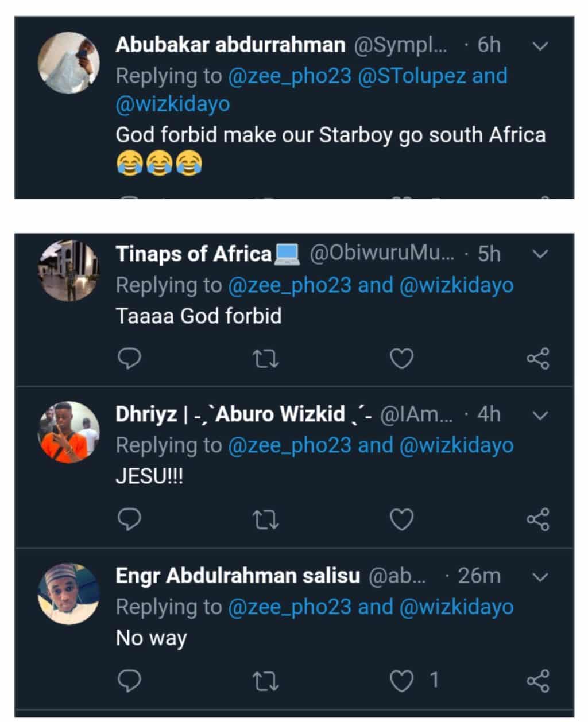Open @wizkidayo mention in Abubakar's reply

tap(173, 104)
